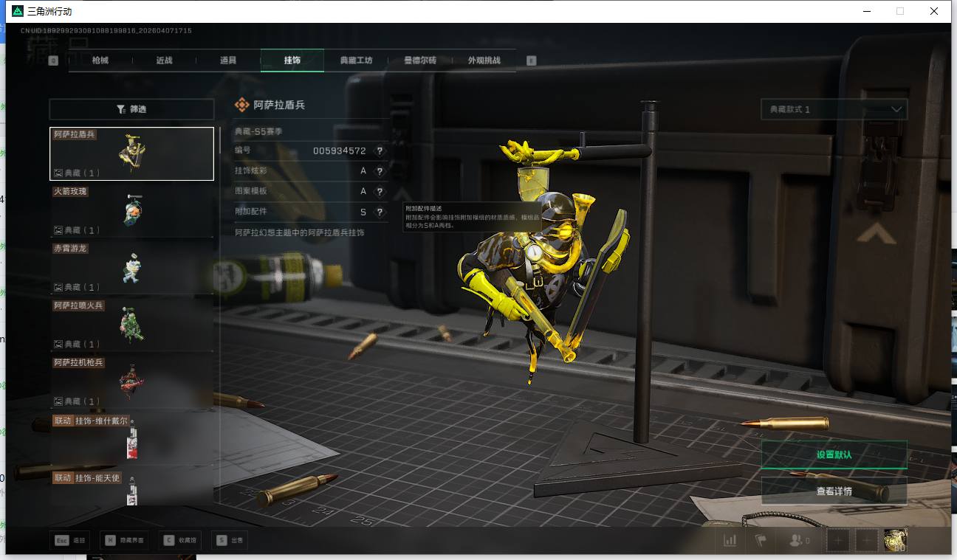This screenshot has width=957, height=560.
Task: Click the E next-tab key icon
Action: point(531,61)
